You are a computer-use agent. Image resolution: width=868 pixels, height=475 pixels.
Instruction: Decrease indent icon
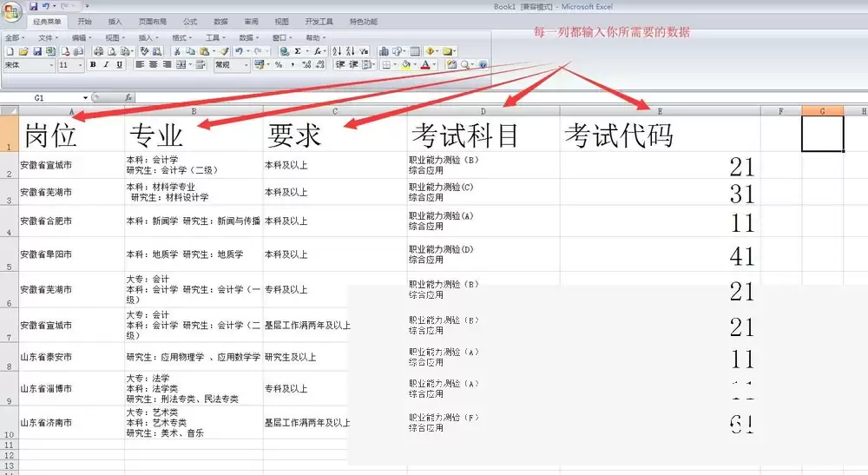tap(340, 65)
